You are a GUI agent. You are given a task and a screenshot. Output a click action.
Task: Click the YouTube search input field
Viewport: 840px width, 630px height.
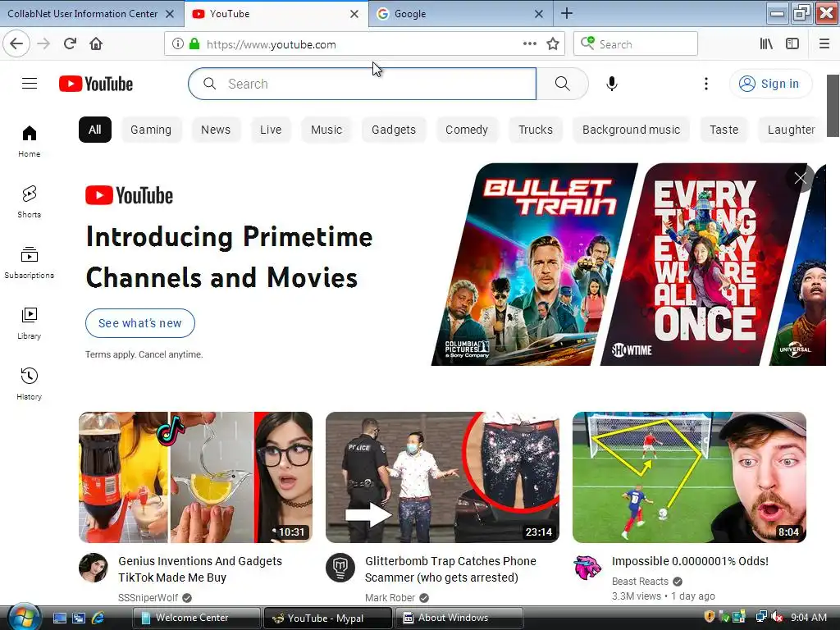click(x=362, y=84)
